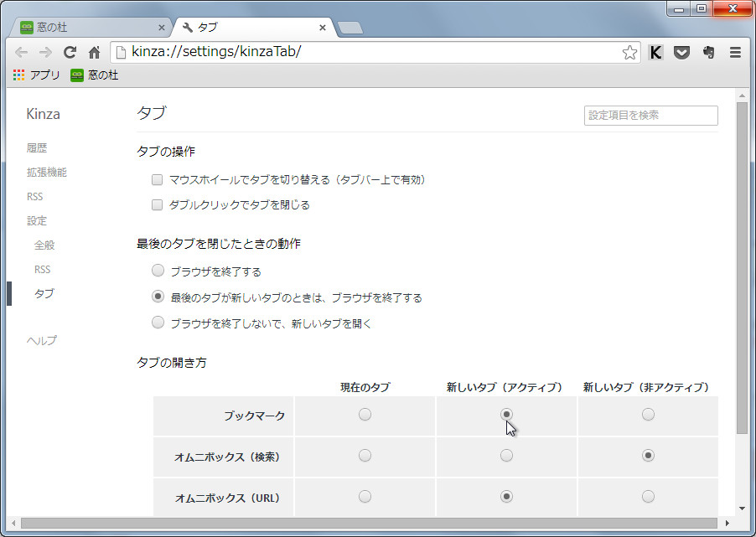Check ダブルクリックでタブを閉じる option
Screen dimensions: 756x537
click(157, 204)
